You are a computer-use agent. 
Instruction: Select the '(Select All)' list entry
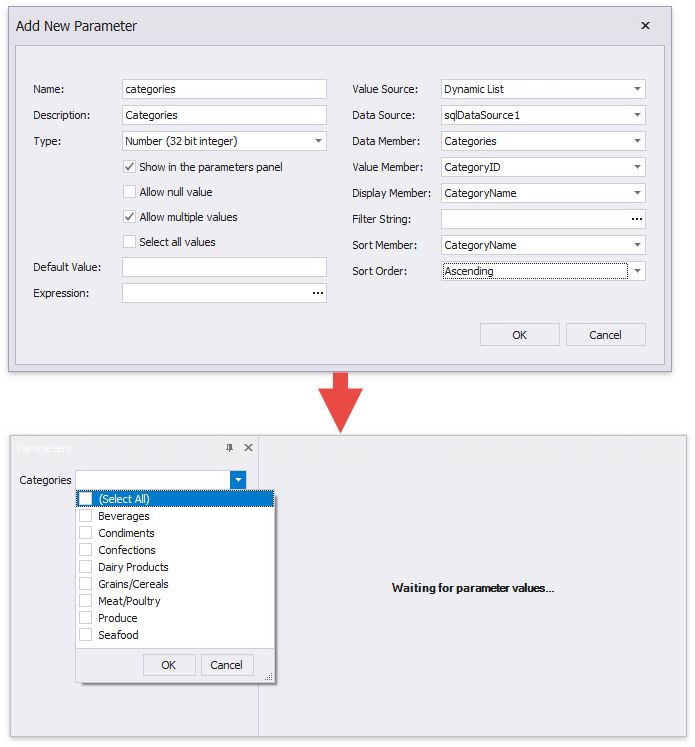pos(86,499)
